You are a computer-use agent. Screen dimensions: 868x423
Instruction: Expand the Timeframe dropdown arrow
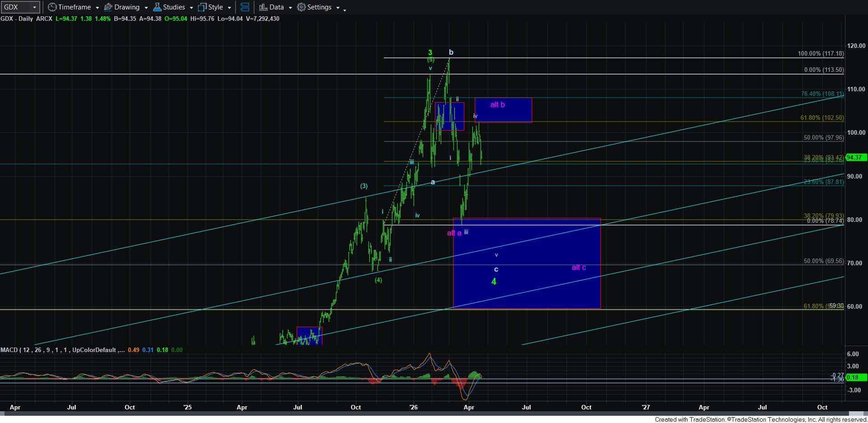(97, 8)
